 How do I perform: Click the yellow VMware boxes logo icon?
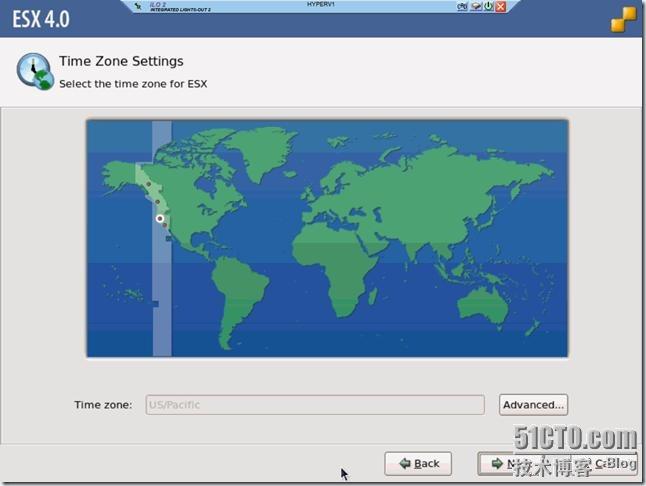[x=624, y=19]
